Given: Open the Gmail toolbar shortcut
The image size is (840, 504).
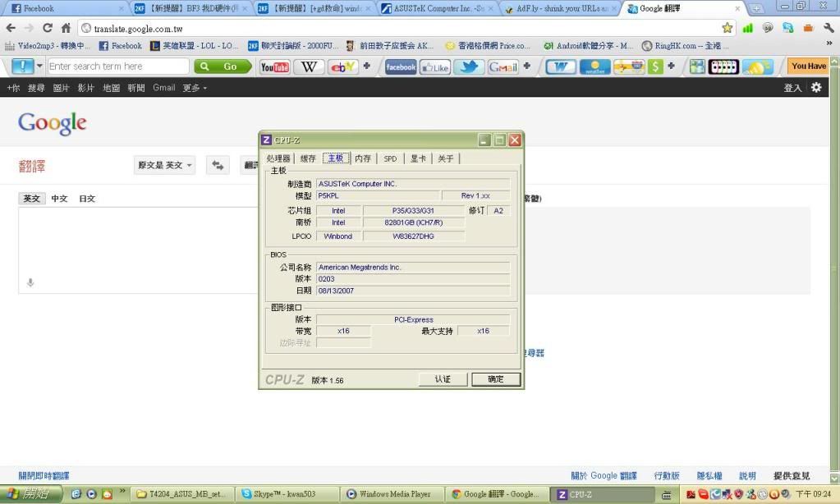Looking at the screenshot, I should pyautogui.click(x=503, y=67).
